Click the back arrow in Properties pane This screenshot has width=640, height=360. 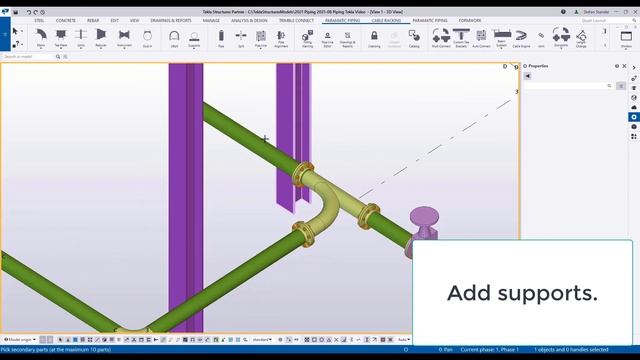[x=527, y=76]
